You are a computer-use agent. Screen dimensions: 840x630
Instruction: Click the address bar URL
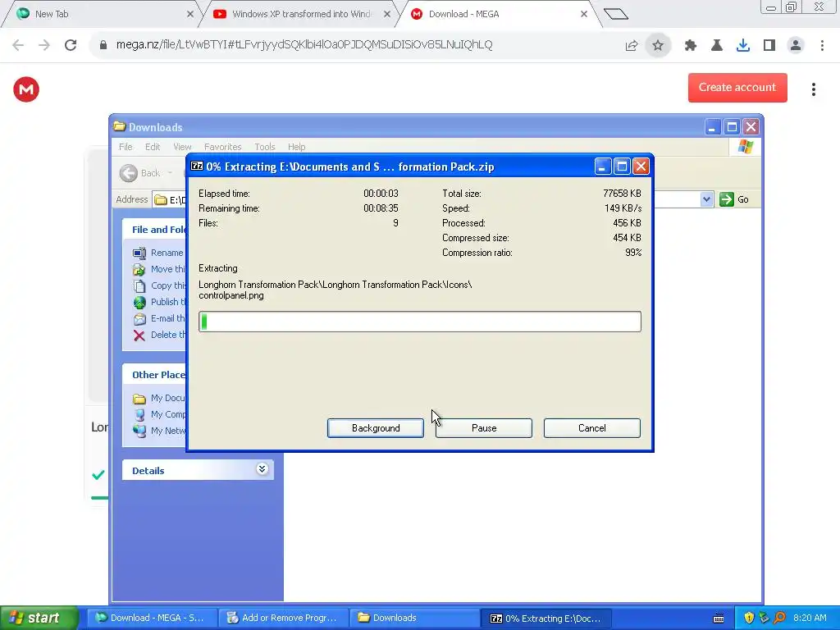pyautogui.click(x=304, y=45)
